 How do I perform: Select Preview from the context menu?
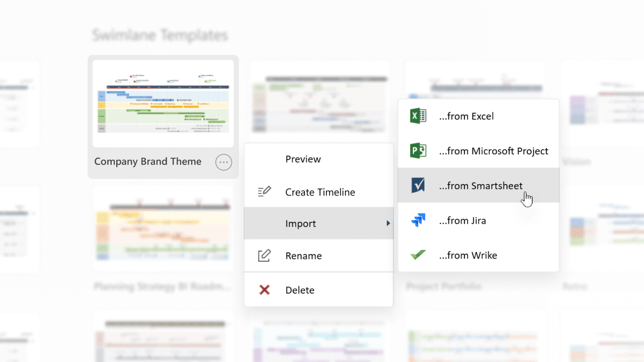click(x=318, y=159)
